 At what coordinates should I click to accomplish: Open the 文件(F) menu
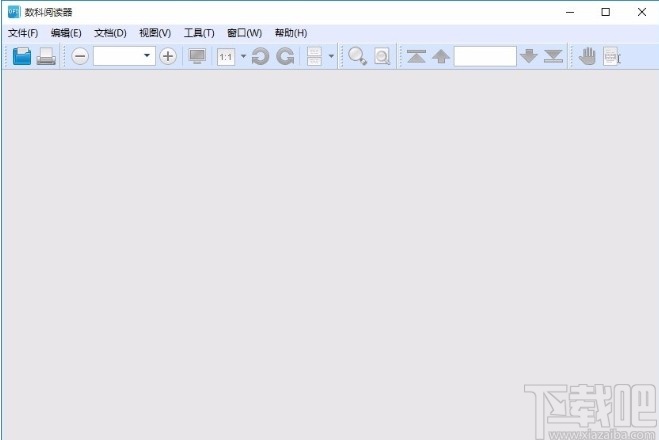(x=23, y=33)
